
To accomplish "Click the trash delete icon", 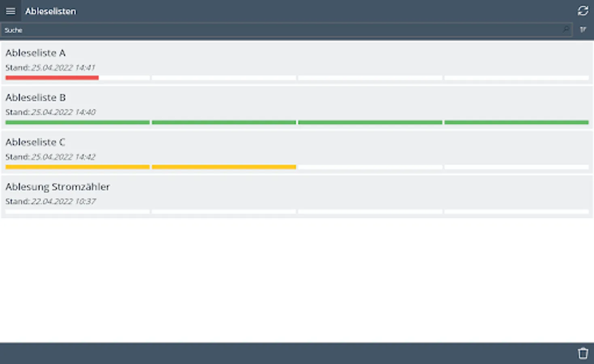I will 583,353.
